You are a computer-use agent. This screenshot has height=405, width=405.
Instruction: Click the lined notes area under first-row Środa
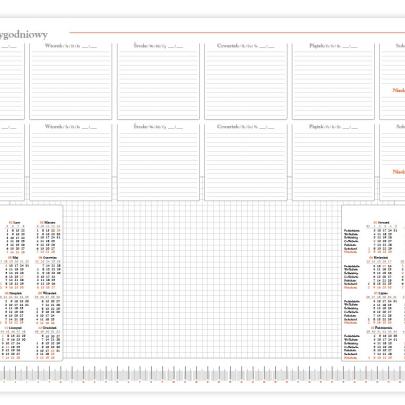pyautogui.click(x=158, y=84)
